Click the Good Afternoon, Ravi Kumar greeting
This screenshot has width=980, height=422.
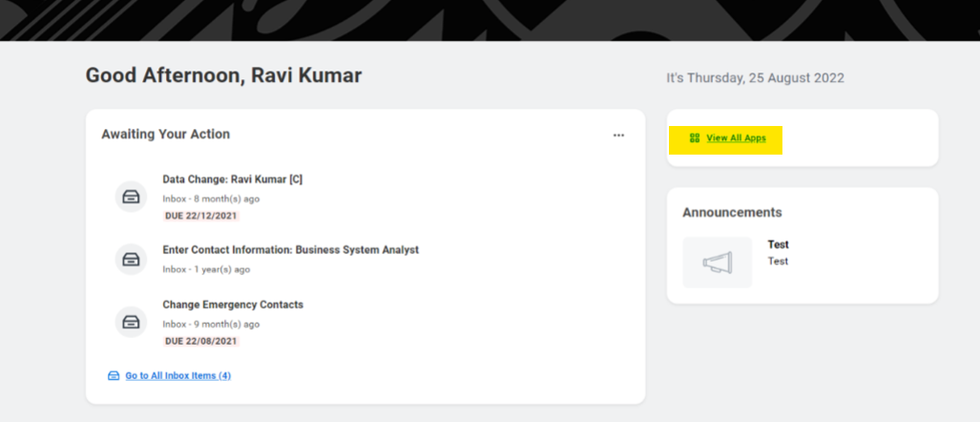coord(223,75)
